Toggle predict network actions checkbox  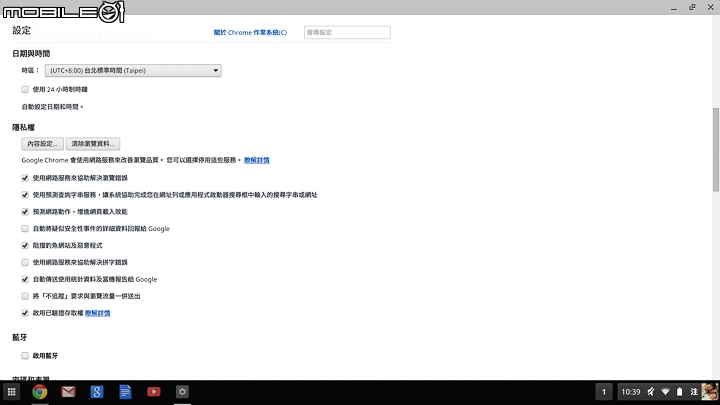[x=25, y=212]
